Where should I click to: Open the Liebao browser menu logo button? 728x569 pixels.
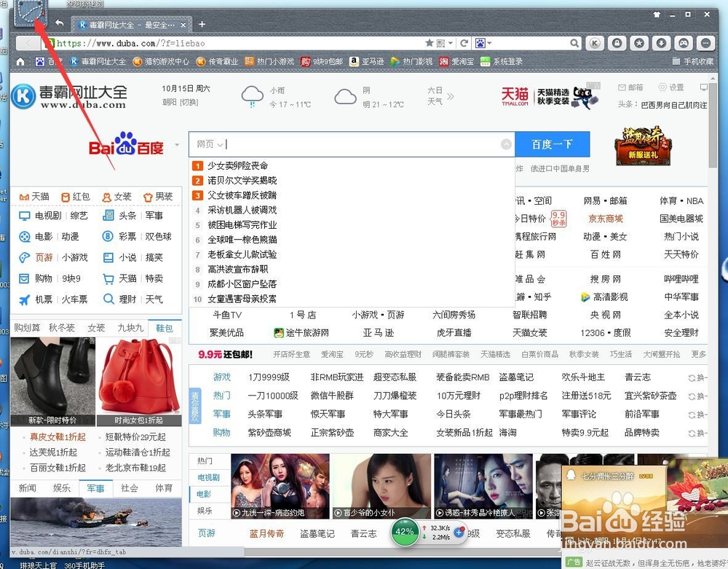pyautogui.click(x=31, y=14)
